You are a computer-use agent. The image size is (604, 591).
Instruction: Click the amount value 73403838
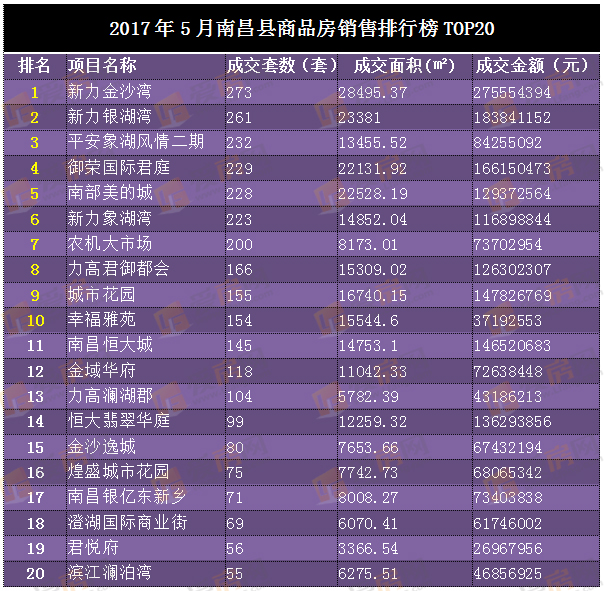508,498
